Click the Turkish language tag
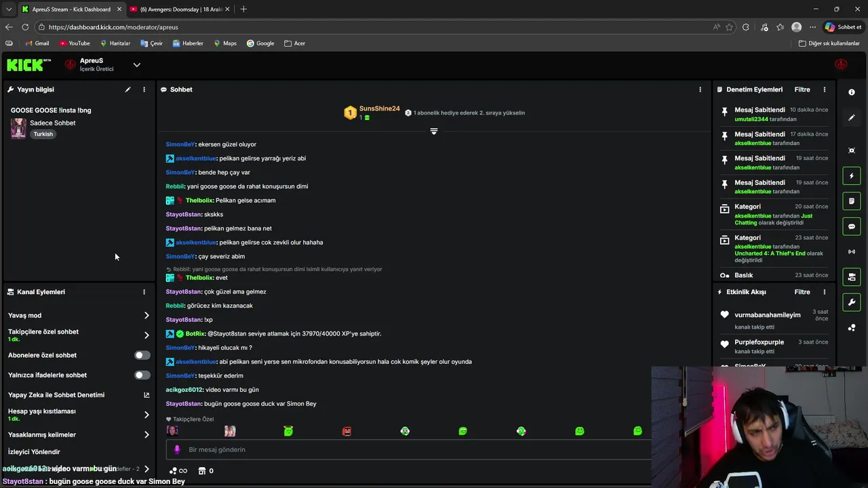Screen dimensions: 868x488 tap(43, 134)
